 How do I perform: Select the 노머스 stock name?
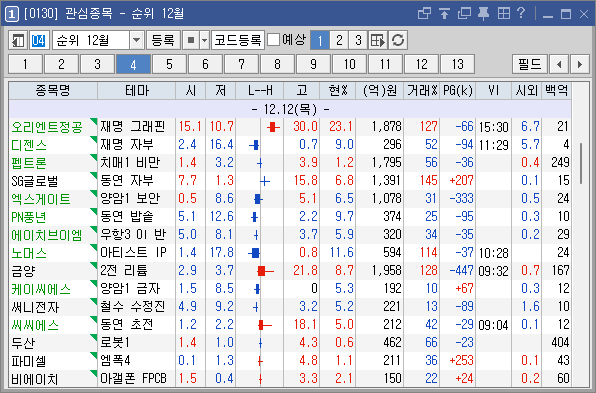click(29, 253)
